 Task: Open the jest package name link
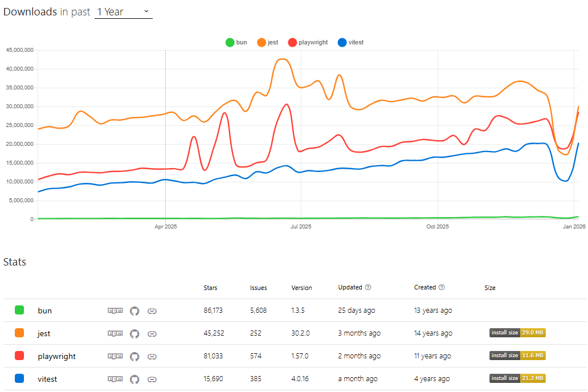pos(43,333)
